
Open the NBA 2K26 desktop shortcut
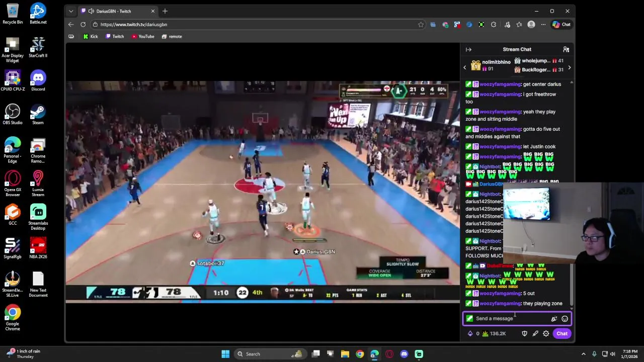[38, 248]
